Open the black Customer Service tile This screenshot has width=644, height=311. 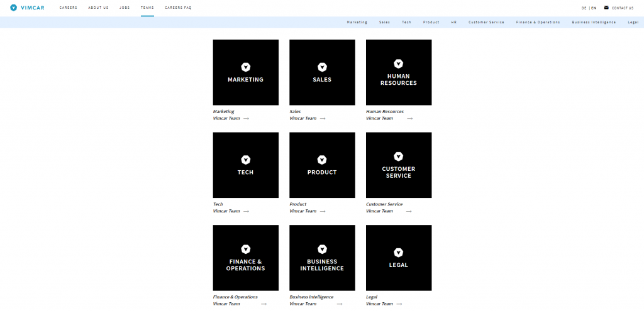point(399,165)
